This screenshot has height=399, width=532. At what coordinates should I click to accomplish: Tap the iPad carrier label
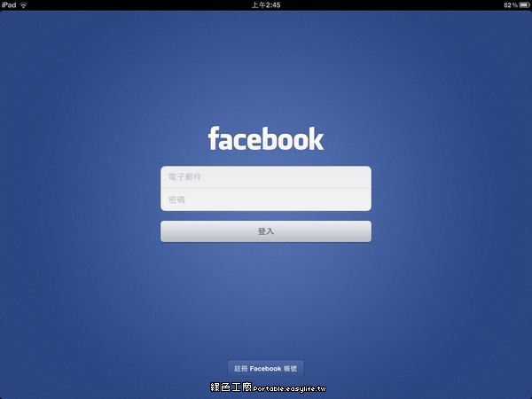click(x=9, y=5)
